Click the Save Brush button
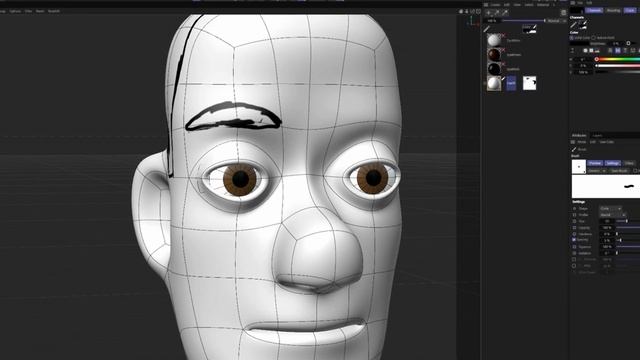 point(619,171)
